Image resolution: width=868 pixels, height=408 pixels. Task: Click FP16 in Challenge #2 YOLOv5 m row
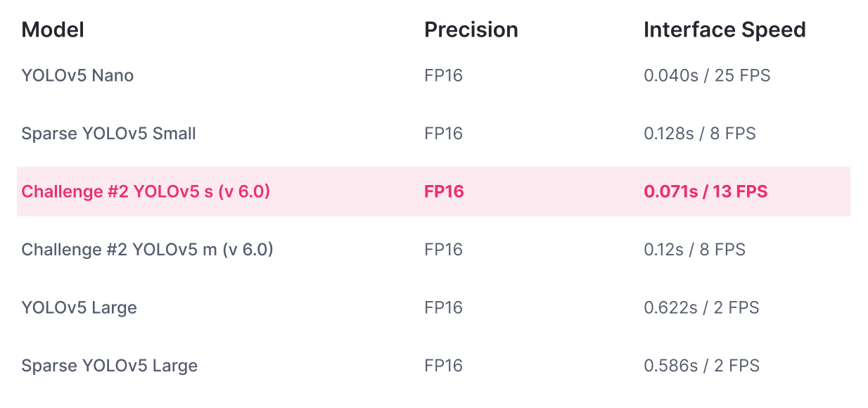click(x=444, y=250)
